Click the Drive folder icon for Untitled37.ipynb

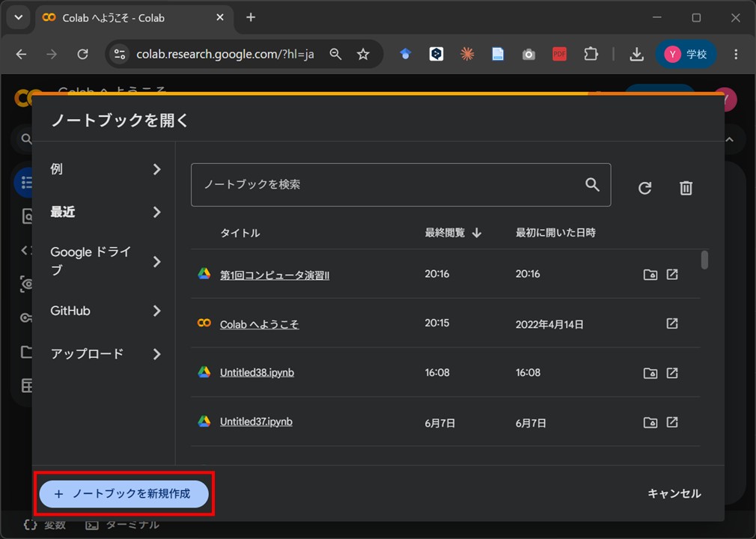pyautogui.click(x=650, y=423)
